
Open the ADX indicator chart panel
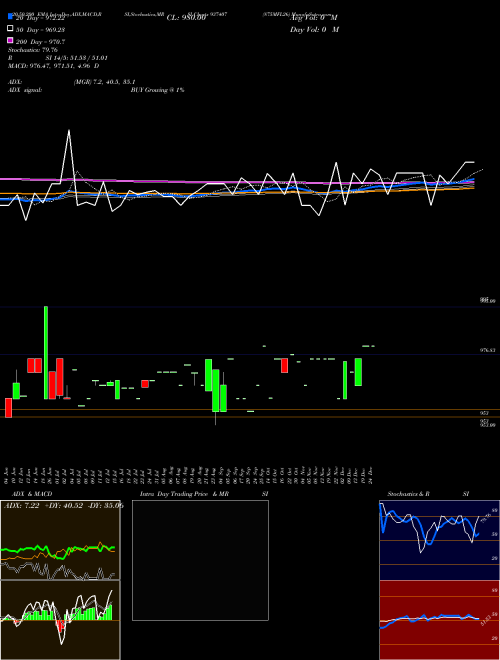pyautogui.click(x=60, y=540)
